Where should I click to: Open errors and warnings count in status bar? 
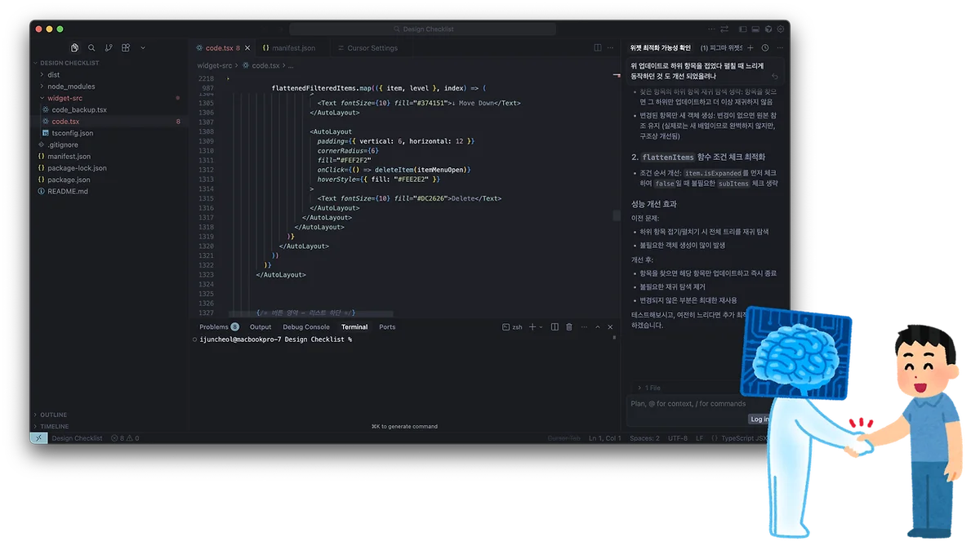point(125,438)
